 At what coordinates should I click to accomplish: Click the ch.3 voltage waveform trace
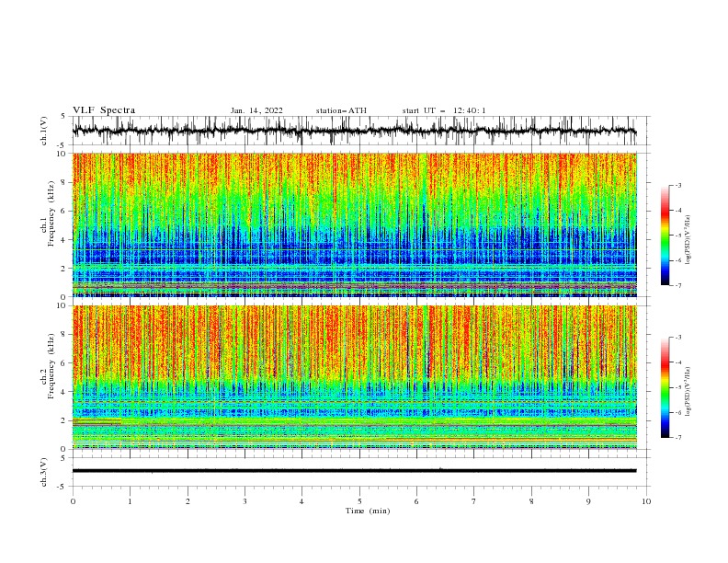pyautogui.click(x=354, y=471)
